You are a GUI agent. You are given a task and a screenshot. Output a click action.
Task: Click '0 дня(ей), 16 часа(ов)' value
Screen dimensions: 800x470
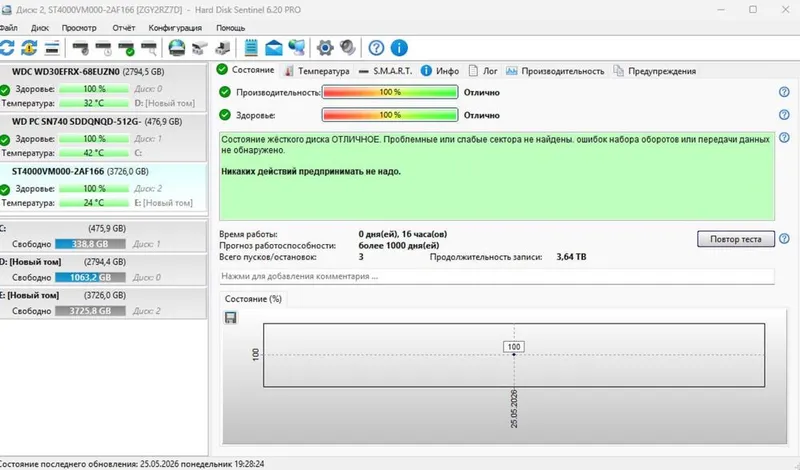click(x=403, y=234)
